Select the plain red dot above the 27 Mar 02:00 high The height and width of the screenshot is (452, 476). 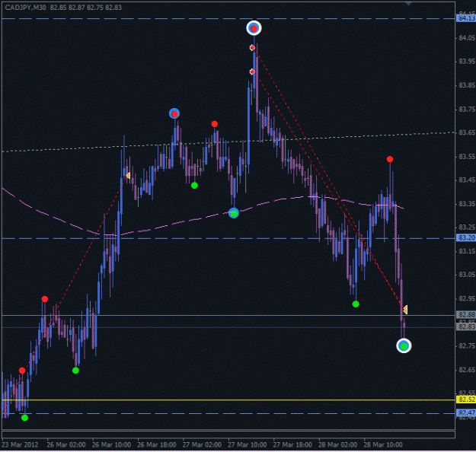215,124
